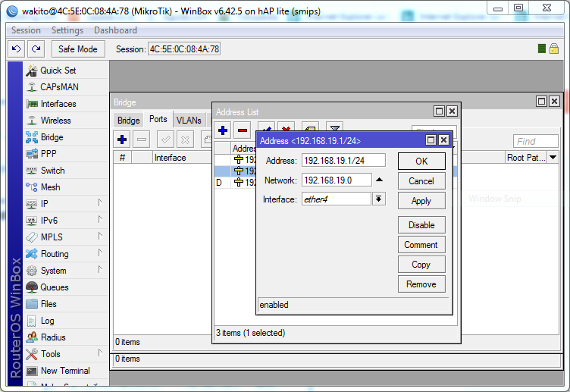Screen dimensions: 570x392
Task: Open the Session menu
Action: coord(26,30)
